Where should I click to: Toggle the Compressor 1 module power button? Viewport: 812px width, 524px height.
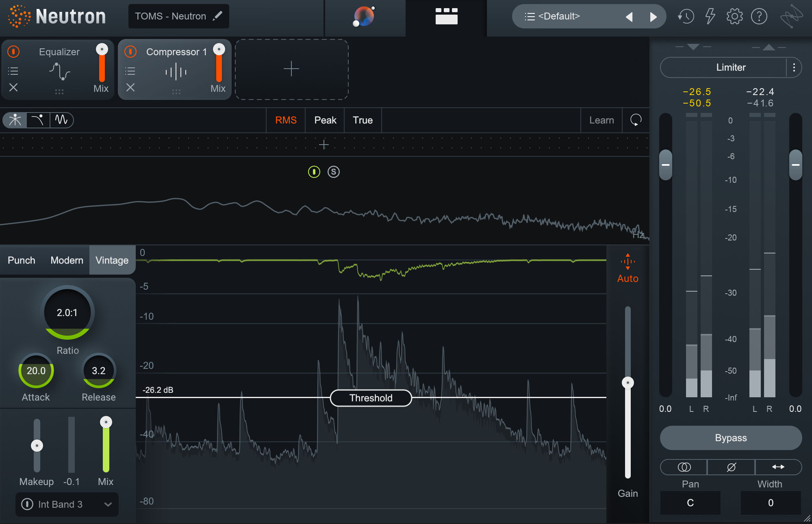[x=130, y=52]
